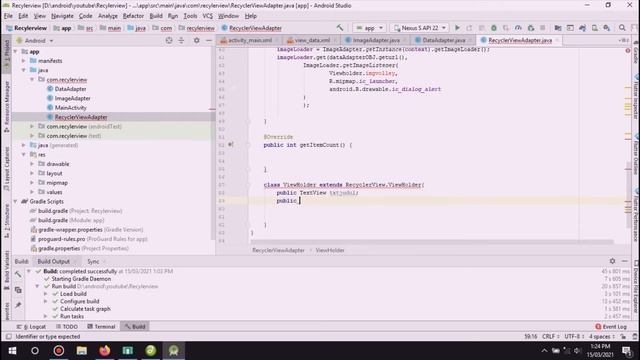Open Firefox from the taskbar
The width and height of the screenshot is (640, 360).
click(x=104, y=350)
